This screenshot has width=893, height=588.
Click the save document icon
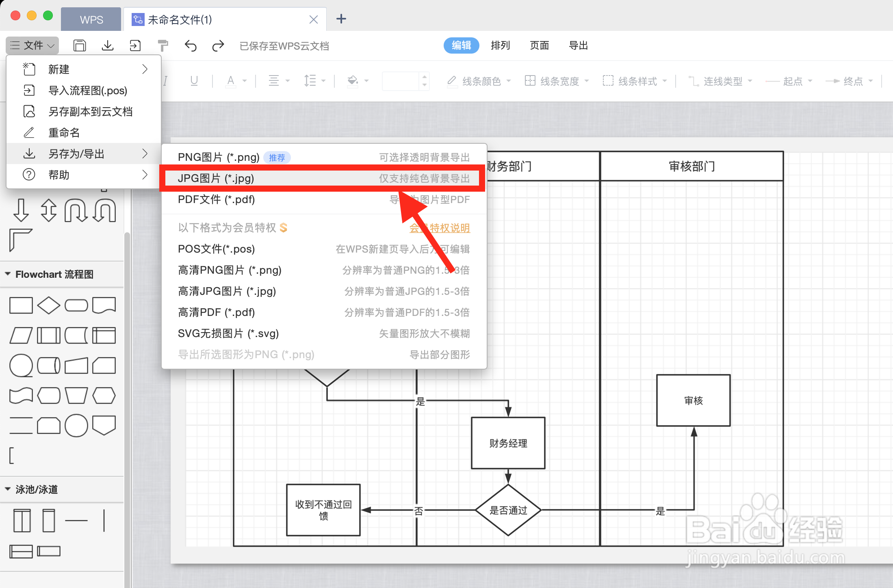point(80,45)
